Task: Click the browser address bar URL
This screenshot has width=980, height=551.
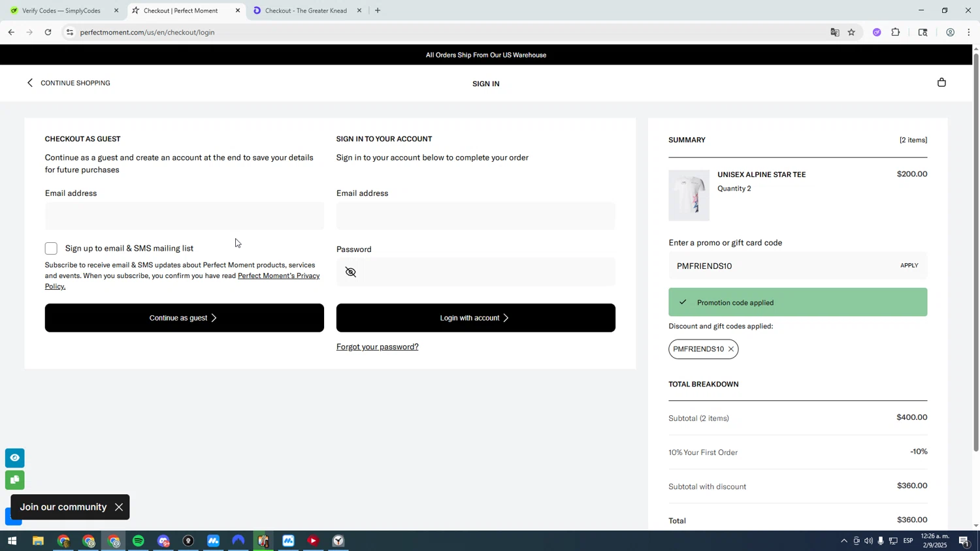Action: [148, 32]
